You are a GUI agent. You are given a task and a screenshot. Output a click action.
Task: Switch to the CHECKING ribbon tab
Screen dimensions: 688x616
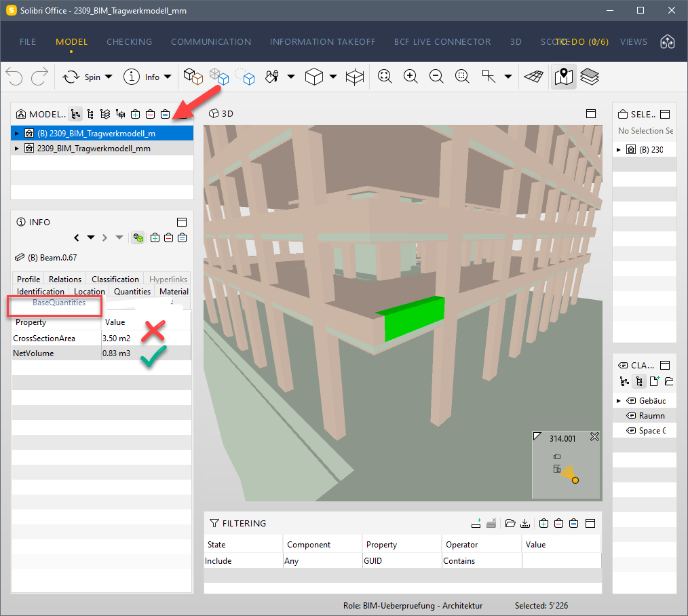pyautogui.click(x=129, y=41)
